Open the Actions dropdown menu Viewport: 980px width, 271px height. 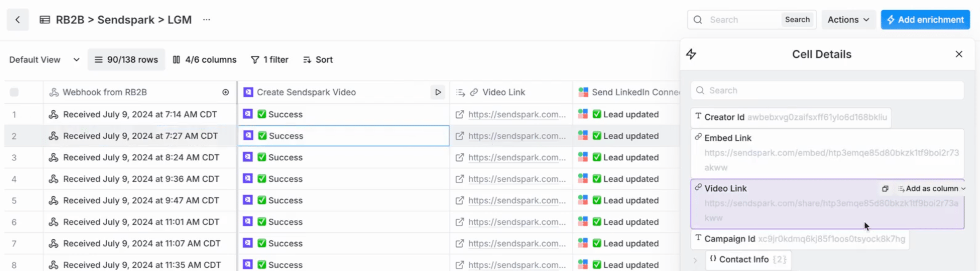point(848,20)
